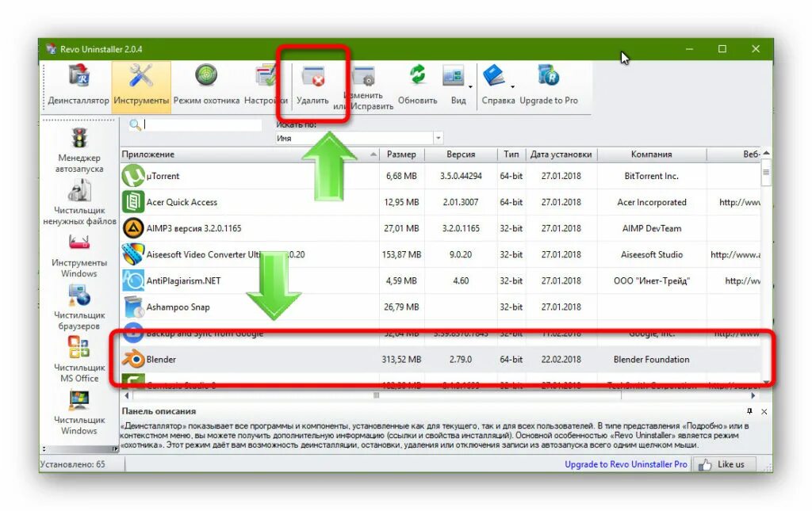Click the 26,79 MB size cell
This screenshot has width=812, height=511.
pos(401,307)
